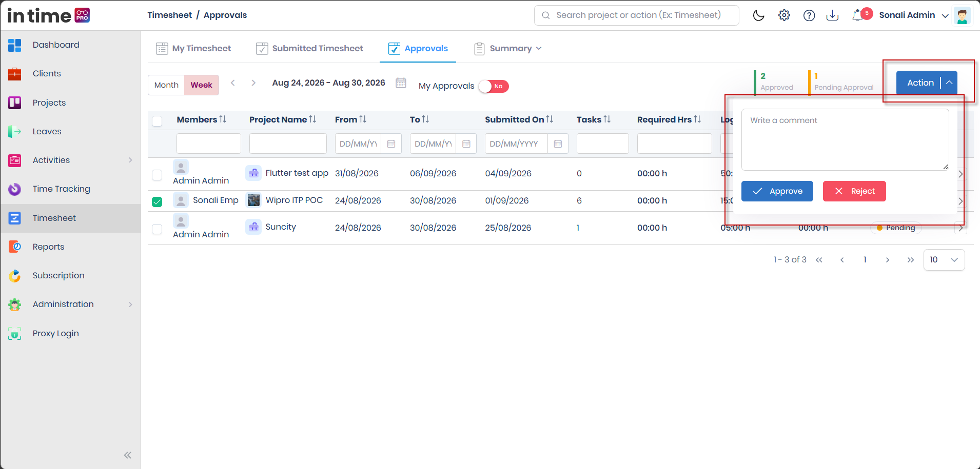Open rows-per-page dropdown showing 10
This screenshot has height=469, width=980.
(944, 260)
